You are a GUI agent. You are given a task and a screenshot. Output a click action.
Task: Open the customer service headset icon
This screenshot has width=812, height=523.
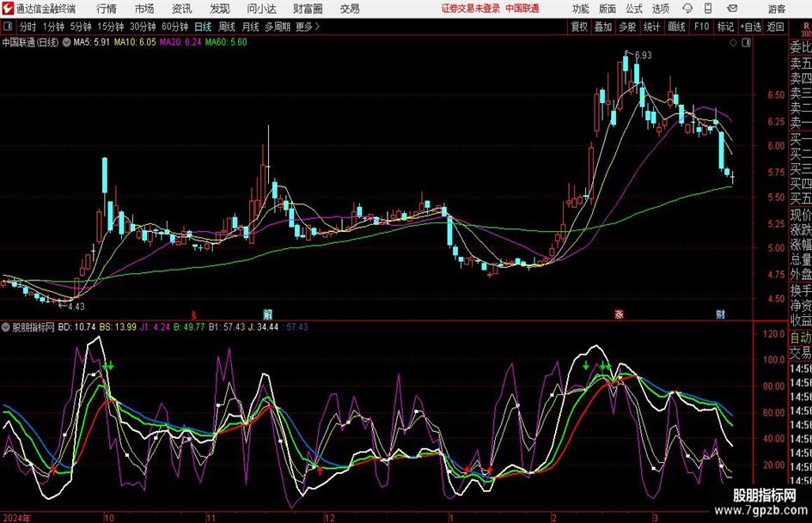(x=687, y=9)
